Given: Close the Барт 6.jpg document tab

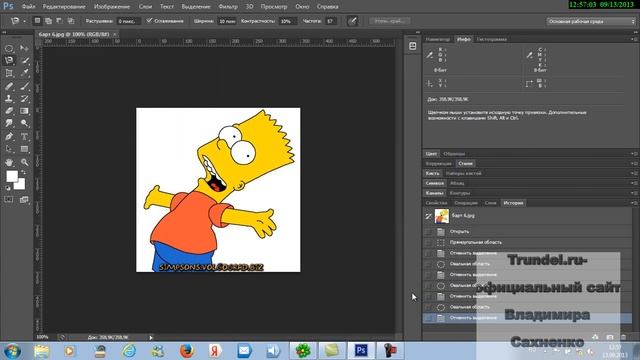Looking at the screenshot, I should tap(115, 34).
